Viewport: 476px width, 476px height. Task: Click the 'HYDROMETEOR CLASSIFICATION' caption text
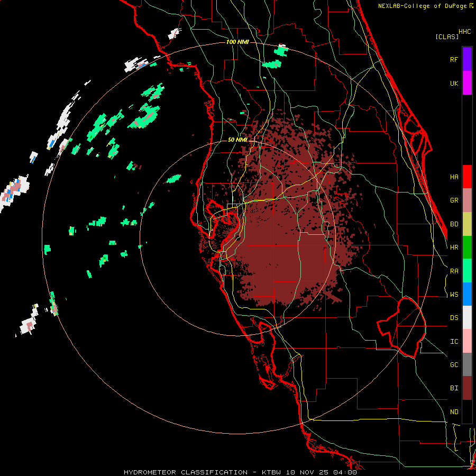coord(186,472)
